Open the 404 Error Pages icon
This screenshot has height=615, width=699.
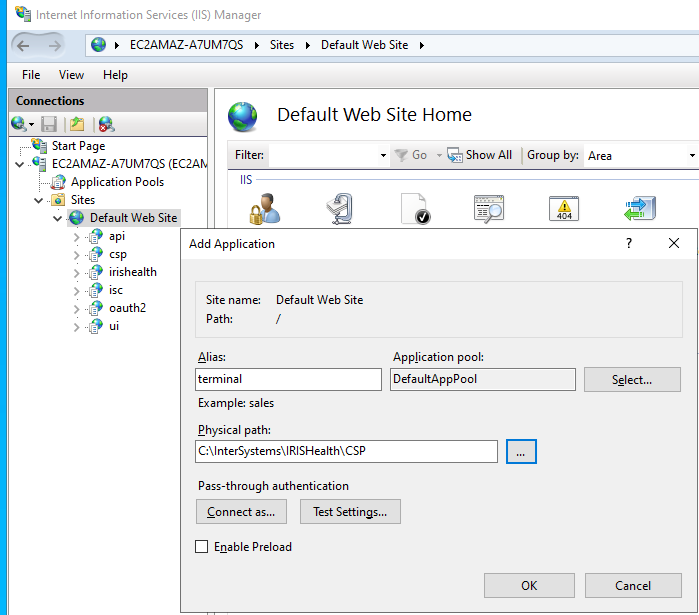coord(564,208)
